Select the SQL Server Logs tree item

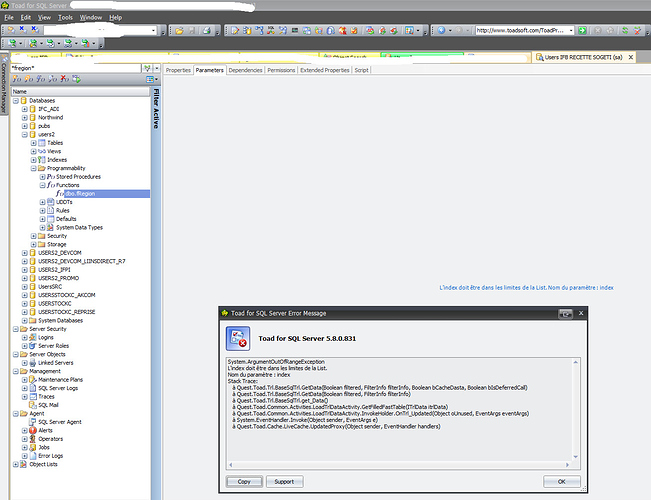click(58, 388)
